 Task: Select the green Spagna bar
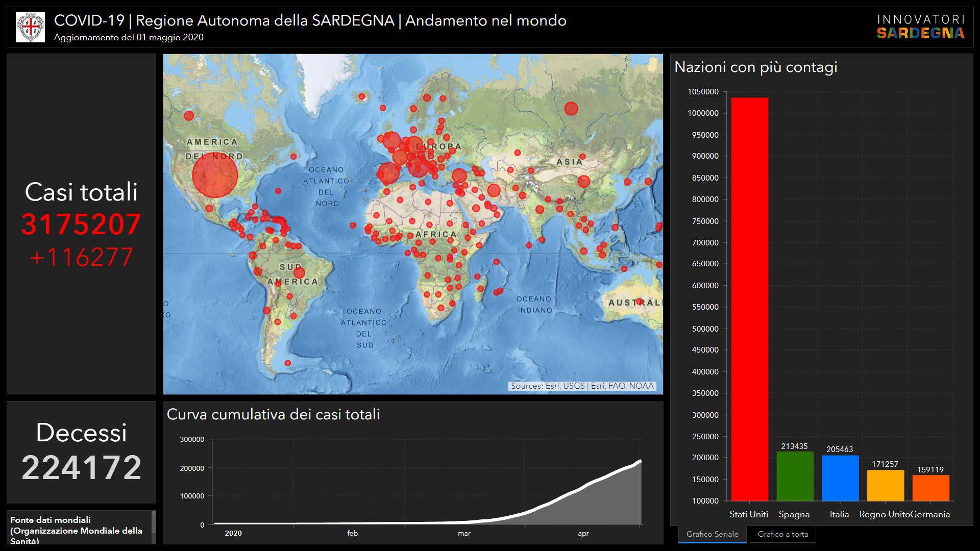pyautogui.click(x=794, y=476)
